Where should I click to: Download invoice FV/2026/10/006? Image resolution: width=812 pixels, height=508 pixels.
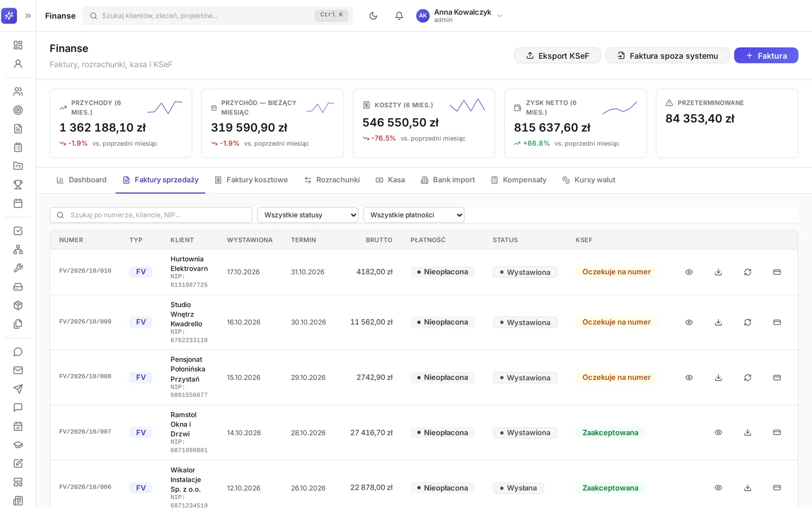(748, 488)
